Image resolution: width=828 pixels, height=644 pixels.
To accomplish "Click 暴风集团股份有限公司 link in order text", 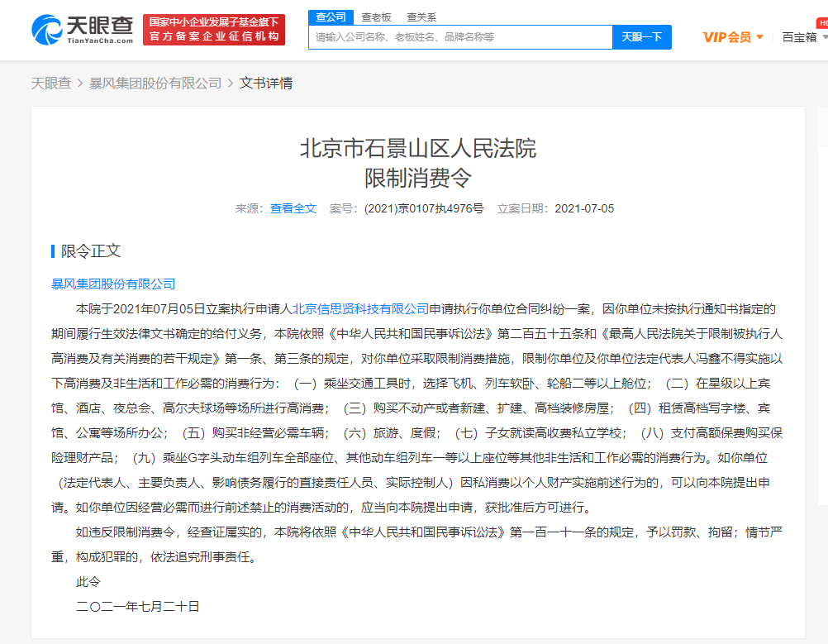I will tap(113, 284).
